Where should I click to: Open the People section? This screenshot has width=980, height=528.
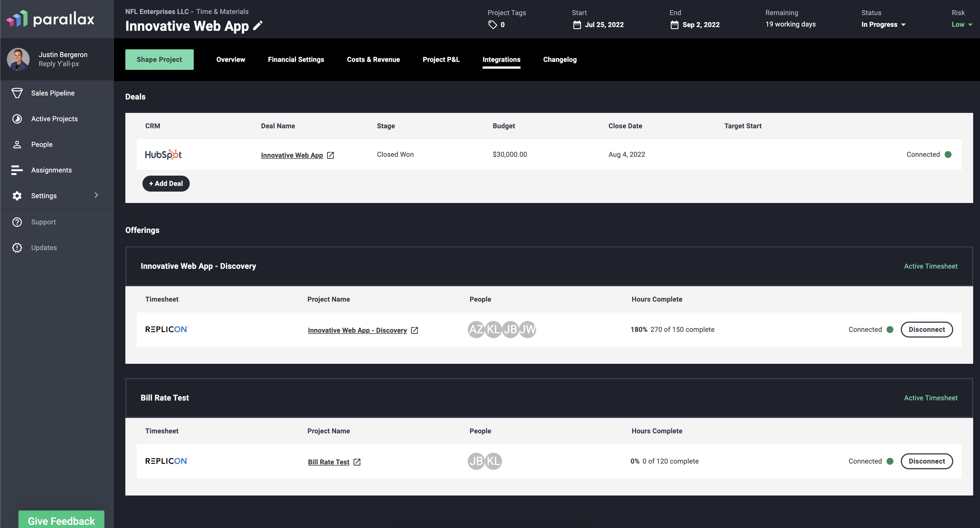(x=42, y=144)
